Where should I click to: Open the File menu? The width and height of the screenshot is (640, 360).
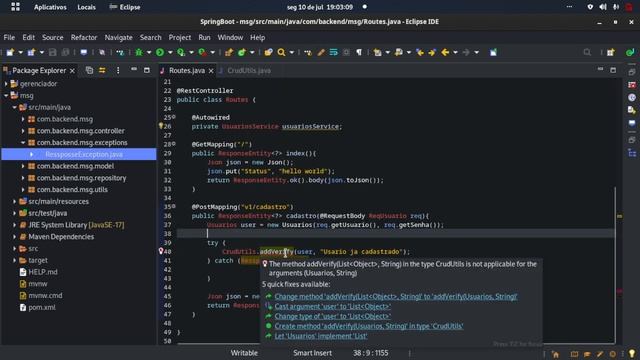[x=9, y=37]
